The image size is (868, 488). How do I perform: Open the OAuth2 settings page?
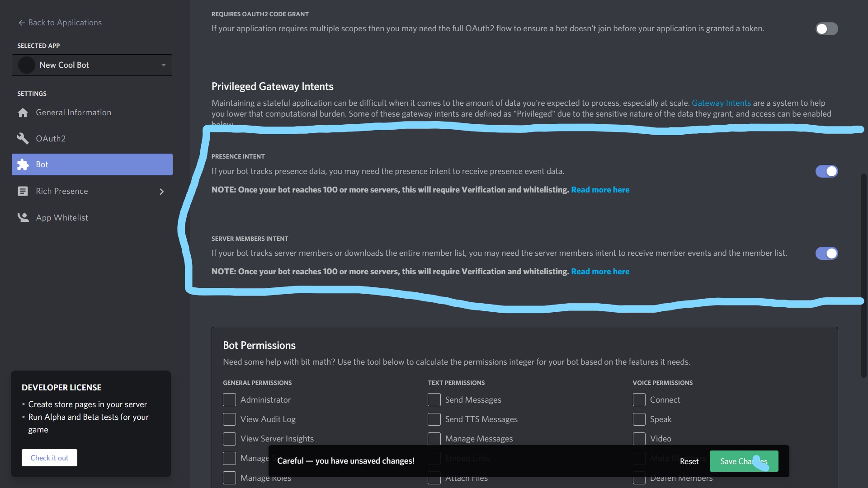coord(51,139)
